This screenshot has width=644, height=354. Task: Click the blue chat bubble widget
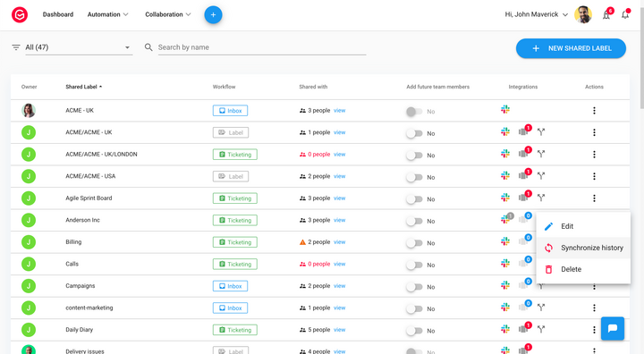(x=613, y=328)
